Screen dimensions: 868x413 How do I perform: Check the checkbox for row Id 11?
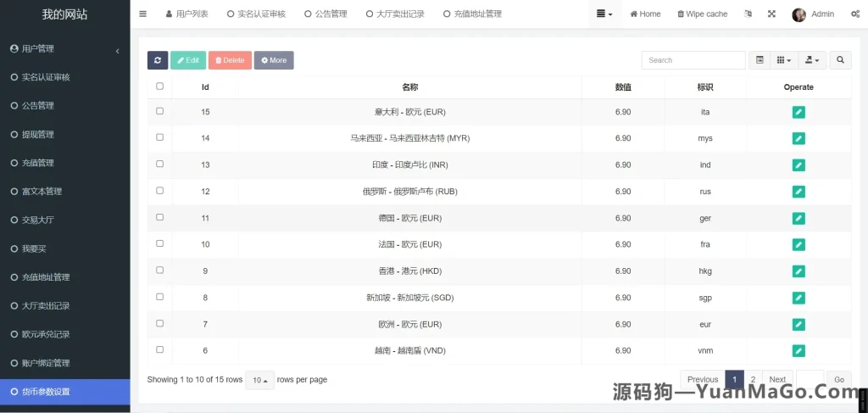tap(160, 217)
